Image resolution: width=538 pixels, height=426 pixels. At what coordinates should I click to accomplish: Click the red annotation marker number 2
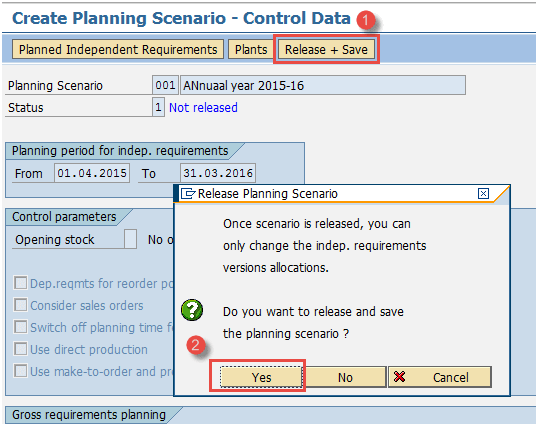click(196, 345)
